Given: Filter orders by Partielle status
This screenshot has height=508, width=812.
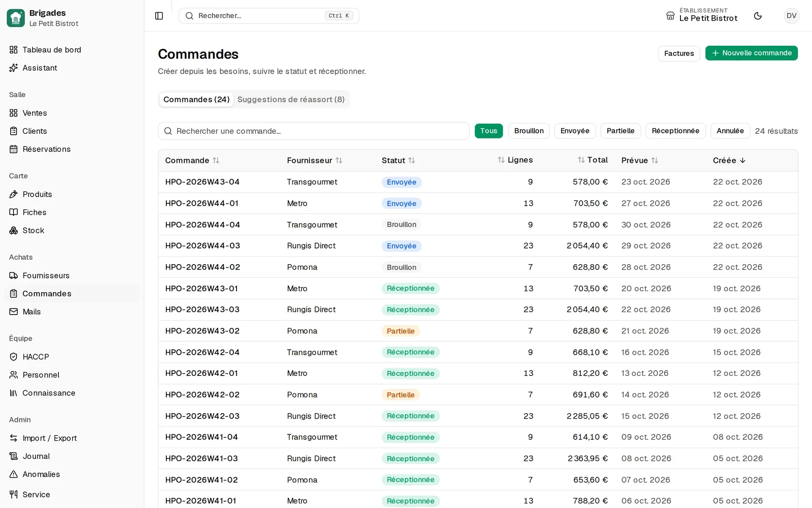Looking at the screenshot, I should pyautogui.click(x=620, y=131).
